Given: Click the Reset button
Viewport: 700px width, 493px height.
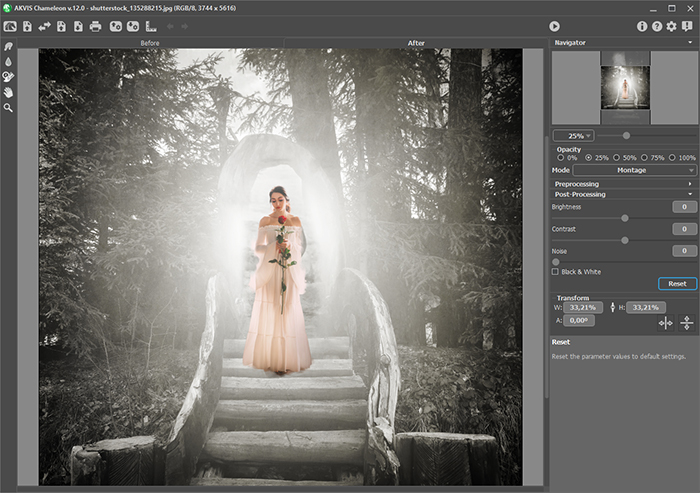Looking at the screenshot, I should click(x=677, y=284).
